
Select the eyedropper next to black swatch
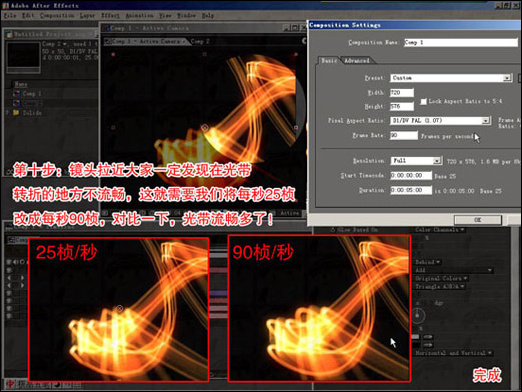[x=428, y=344]
